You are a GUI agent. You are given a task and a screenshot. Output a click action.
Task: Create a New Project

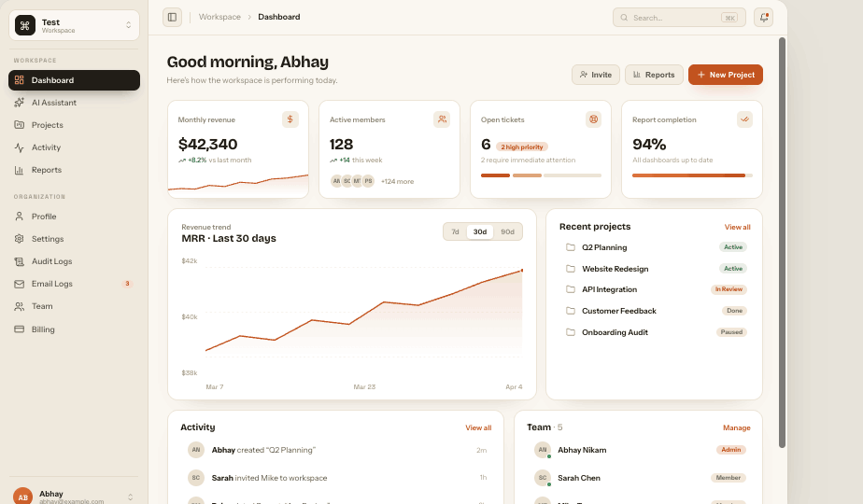click(x=726, y=75)
